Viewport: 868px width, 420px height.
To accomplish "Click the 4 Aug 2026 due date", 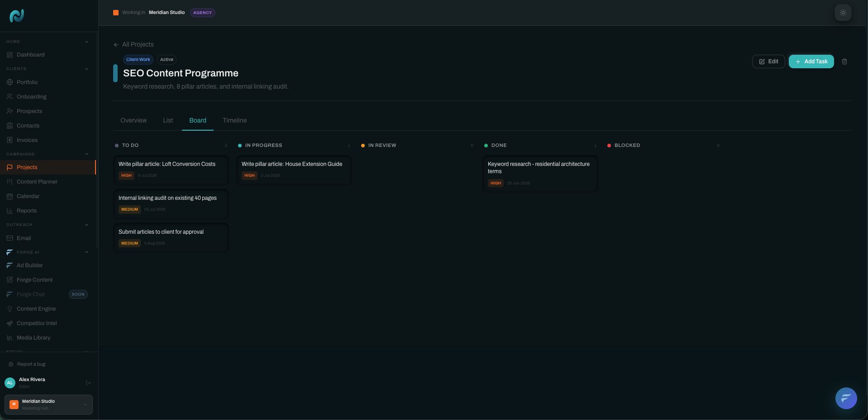I will point(155,243).
